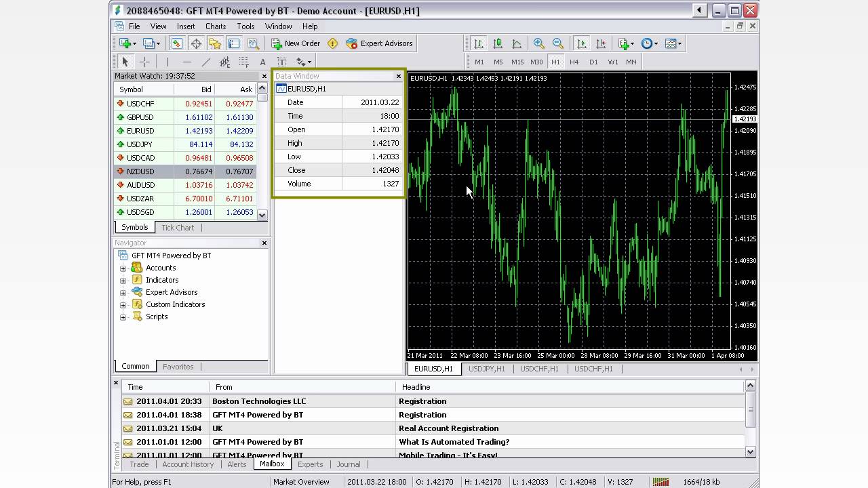Select the M15 timeframe button
Image resolution: width=868 pixels, height=488 pixels.
517,62
